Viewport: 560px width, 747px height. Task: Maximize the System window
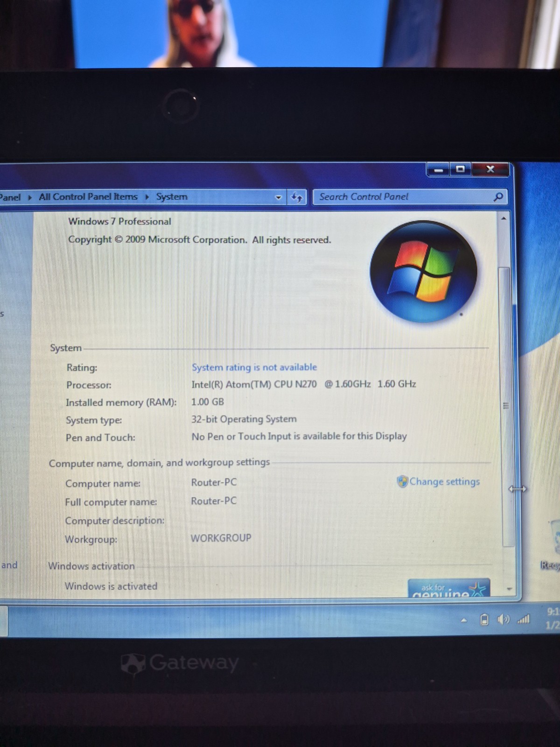click(461, 169)
